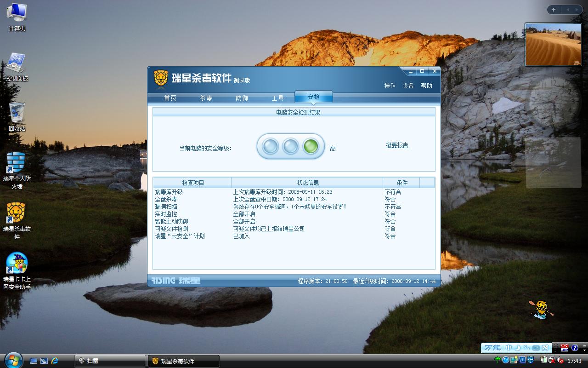Toggle the 中 Chinese input mode

509,348
